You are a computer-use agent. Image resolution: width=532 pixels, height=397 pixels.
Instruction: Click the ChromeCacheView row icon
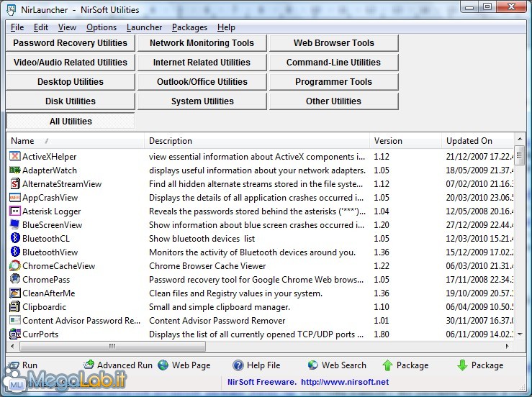[14, 265]
